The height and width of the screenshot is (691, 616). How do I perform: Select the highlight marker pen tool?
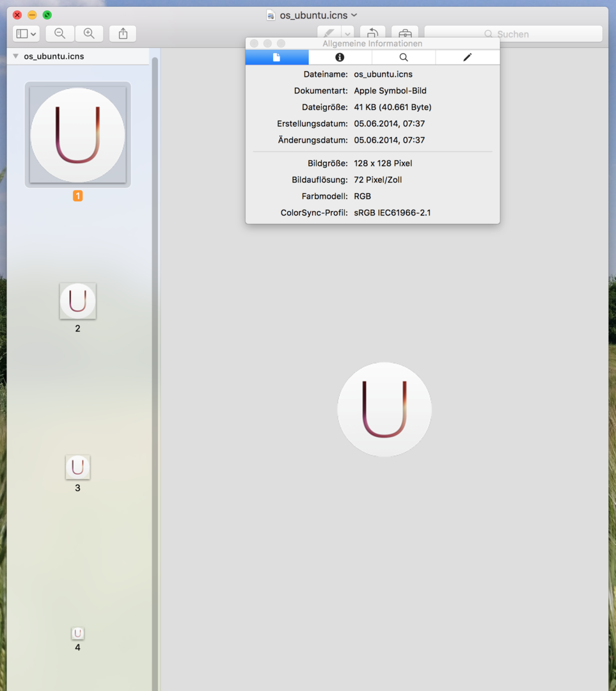pos(329,33)
